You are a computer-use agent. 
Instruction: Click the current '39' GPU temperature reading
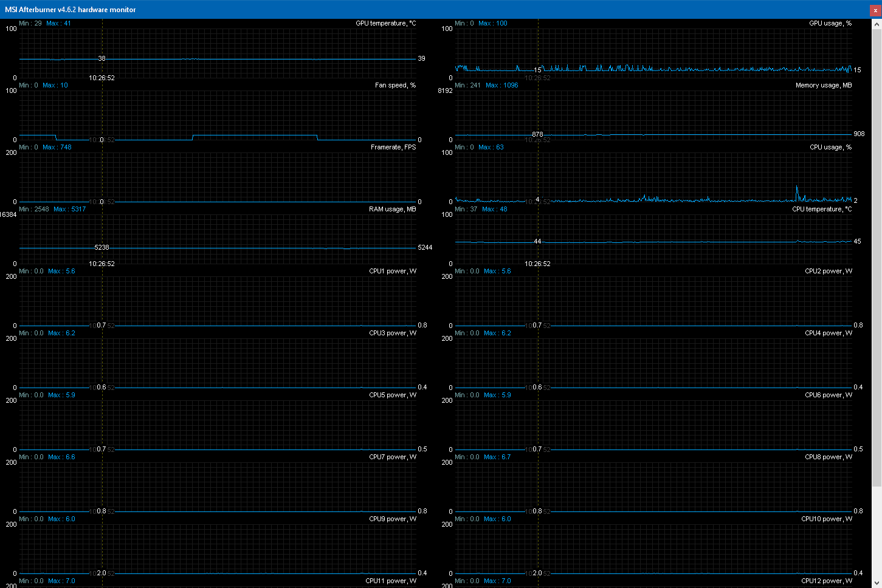tap(421, 59)
